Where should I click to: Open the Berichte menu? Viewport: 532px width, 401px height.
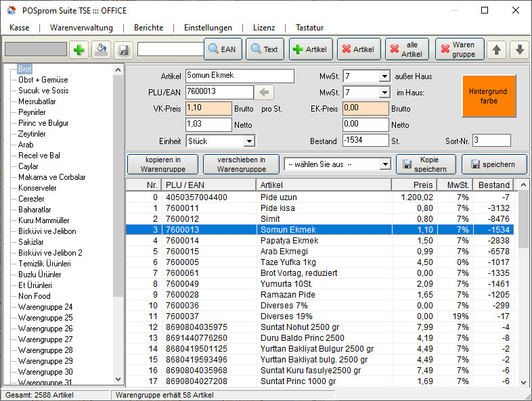(148, 28)
